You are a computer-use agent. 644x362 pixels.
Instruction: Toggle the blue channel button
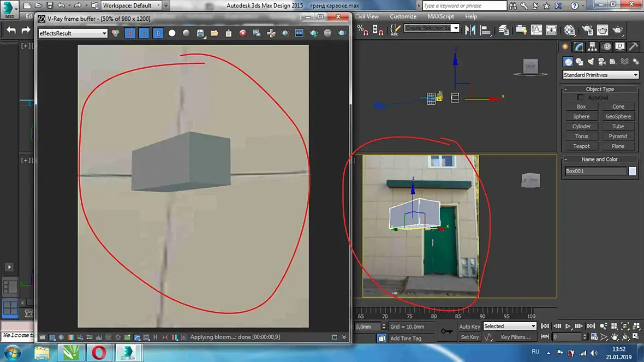coord(158,33)
